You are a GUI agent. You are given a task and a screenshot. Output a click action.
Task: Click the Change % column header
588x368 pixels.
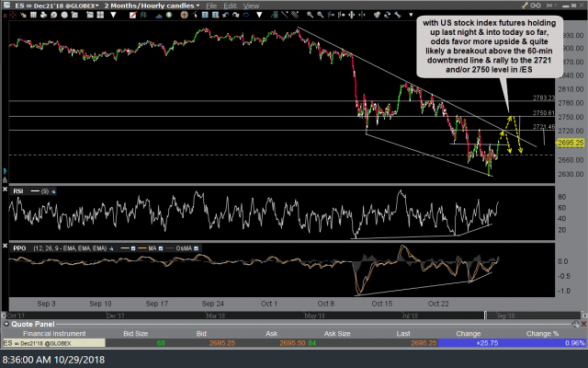[x=542, y=333]
